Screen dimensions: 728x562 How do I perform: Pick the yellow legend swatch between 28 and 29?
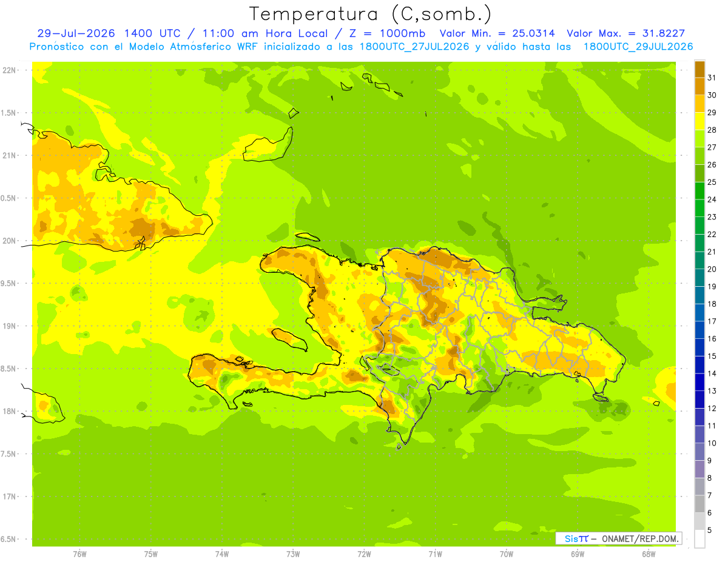(x=699, y=121)
